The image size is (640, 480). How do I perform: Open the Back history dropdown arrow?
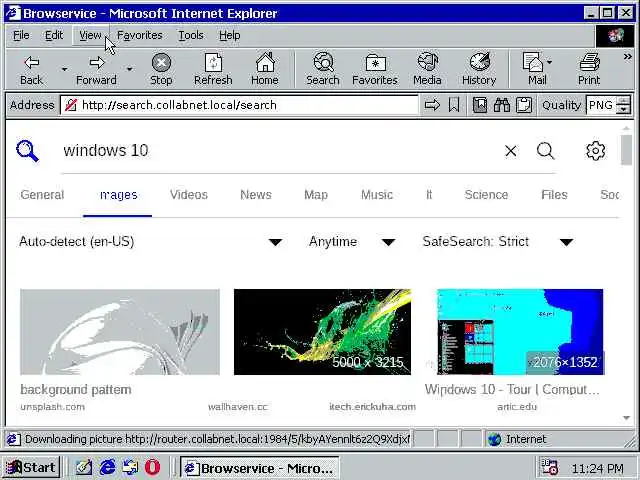pyautogui.click(x=64, y=69)
